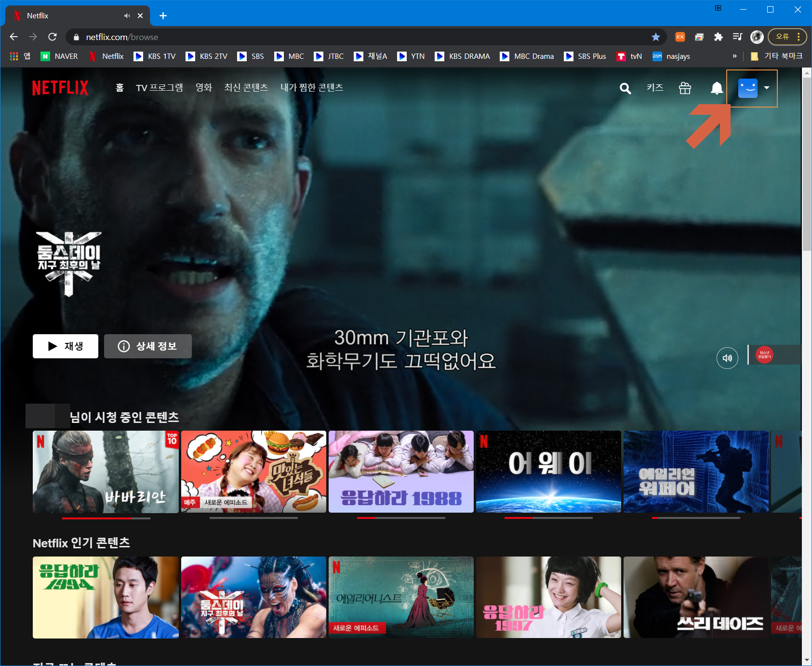
Task: Click the browser forward arrow
Action: (33, 37)
